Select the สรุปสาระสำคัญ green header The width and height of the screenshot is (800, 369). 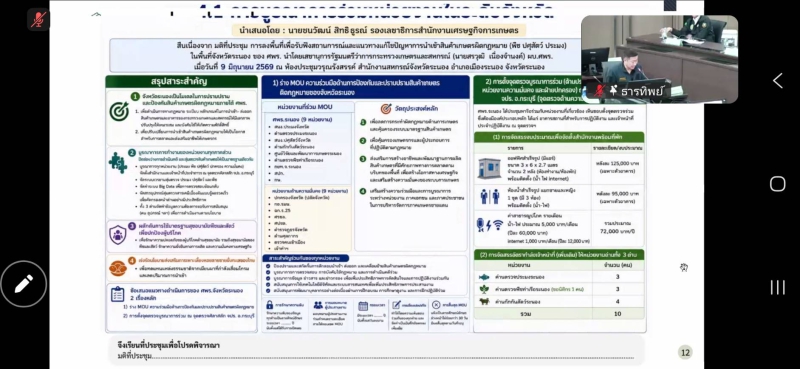click(x=182, y=81)
